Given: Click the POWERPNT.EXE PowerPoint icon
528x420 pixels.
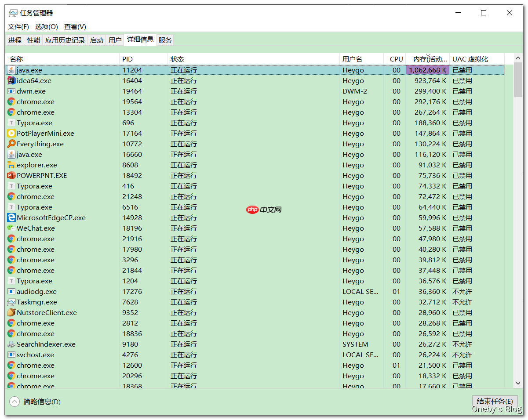Looking at the screenshot, I should (10, 175).
